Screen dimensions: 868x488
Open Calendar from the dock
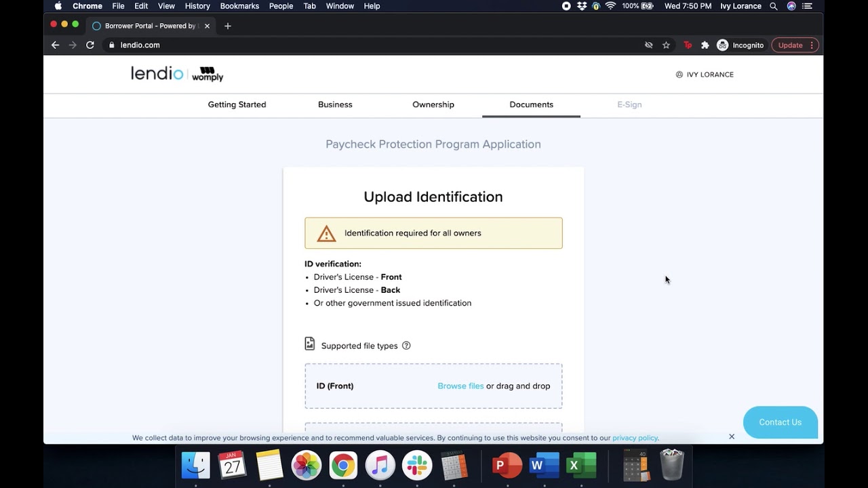(233, 466)
